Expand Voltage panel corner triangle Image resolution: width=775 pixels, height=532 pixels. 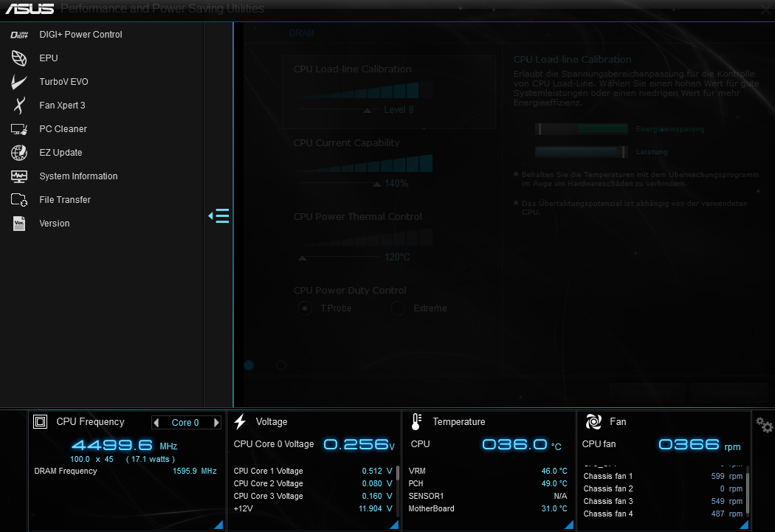tap(394, 525)
